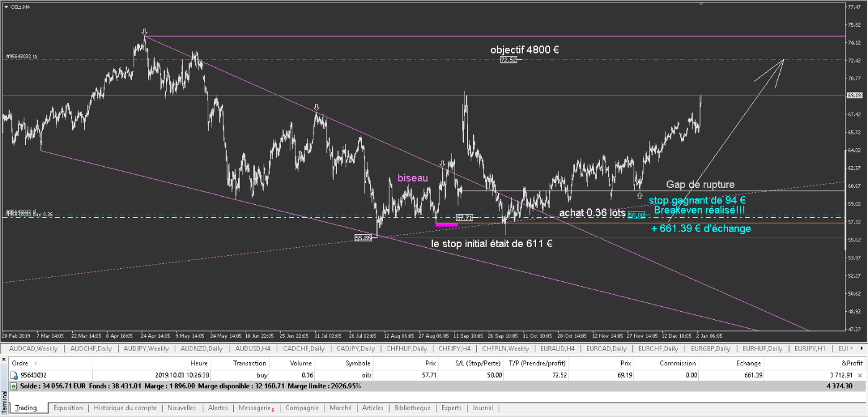Screen dimensions: 868x417
Task: Open the Marché tab
Action: tap(341, 408)
